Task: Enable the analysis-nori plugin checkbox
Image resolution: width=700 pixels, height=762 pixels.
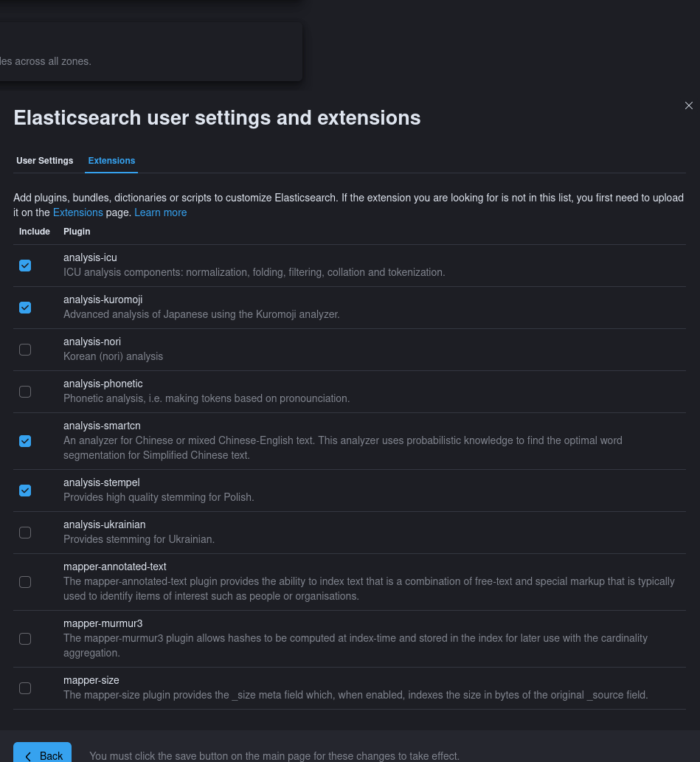Action: click(25, 350)
